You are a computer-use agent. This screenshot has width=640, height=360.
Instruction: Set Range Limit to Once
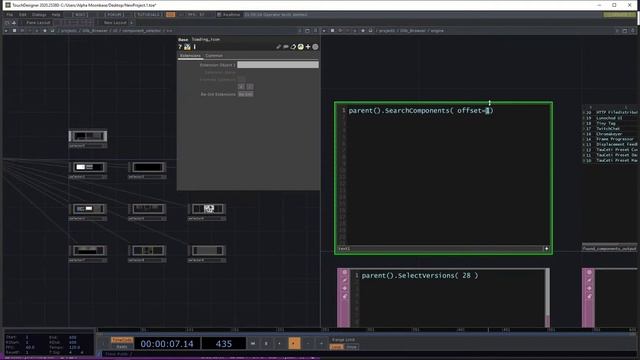(351, 347)
